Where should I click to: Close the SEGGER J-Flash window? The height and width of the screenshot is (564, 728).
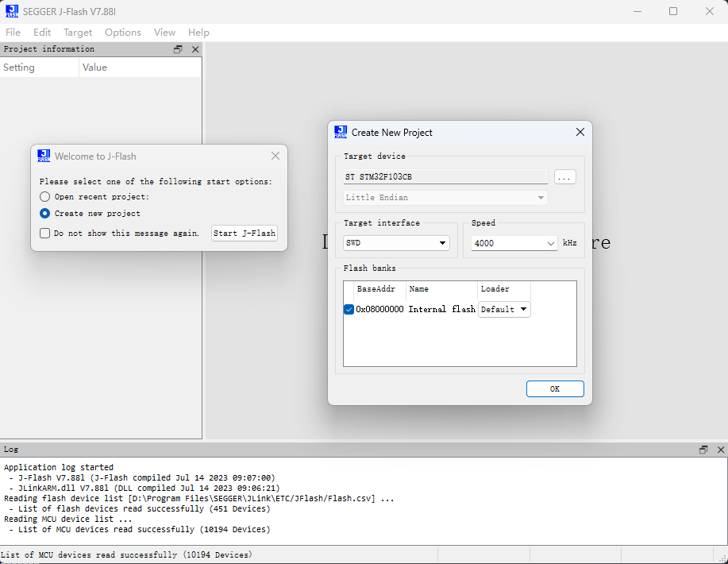click(x=710, y=12)
